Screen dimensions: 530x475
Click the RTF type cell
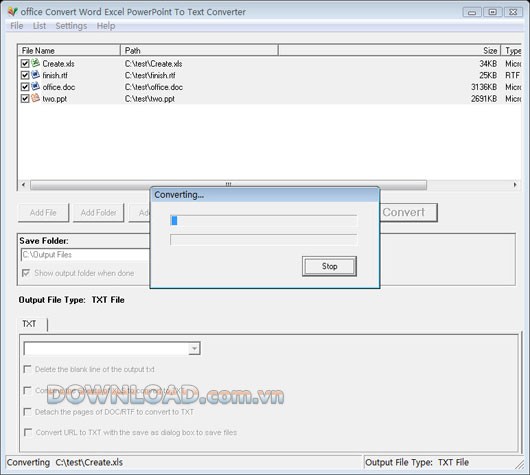pos(512,75)
